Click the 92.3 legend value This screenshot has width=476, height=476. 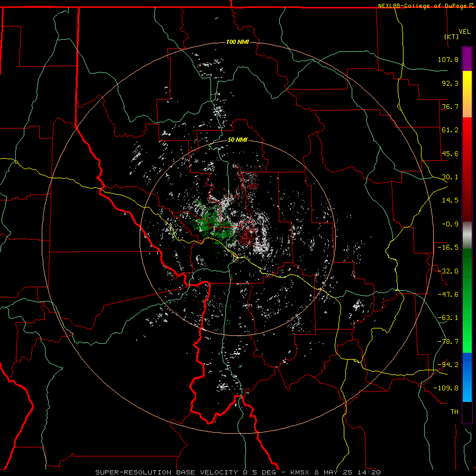click(450, 83)
